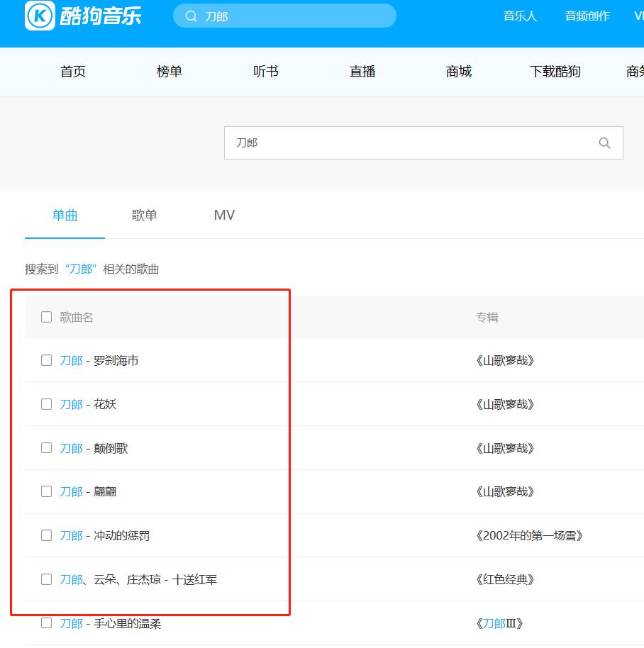Click the Kugou Music logo

[x=80, y=16]
